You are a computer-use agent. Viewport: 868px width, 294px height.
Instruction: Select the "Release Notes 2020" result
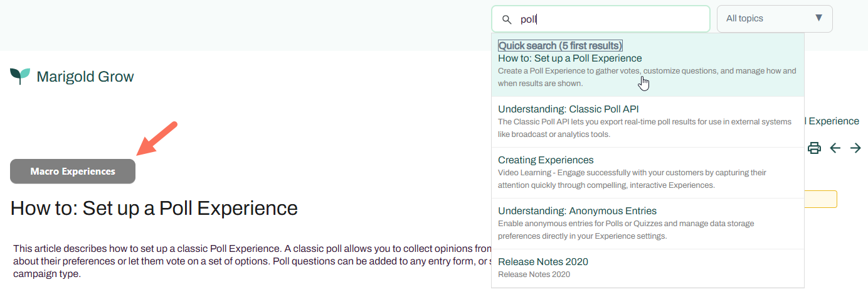[543, 262]
